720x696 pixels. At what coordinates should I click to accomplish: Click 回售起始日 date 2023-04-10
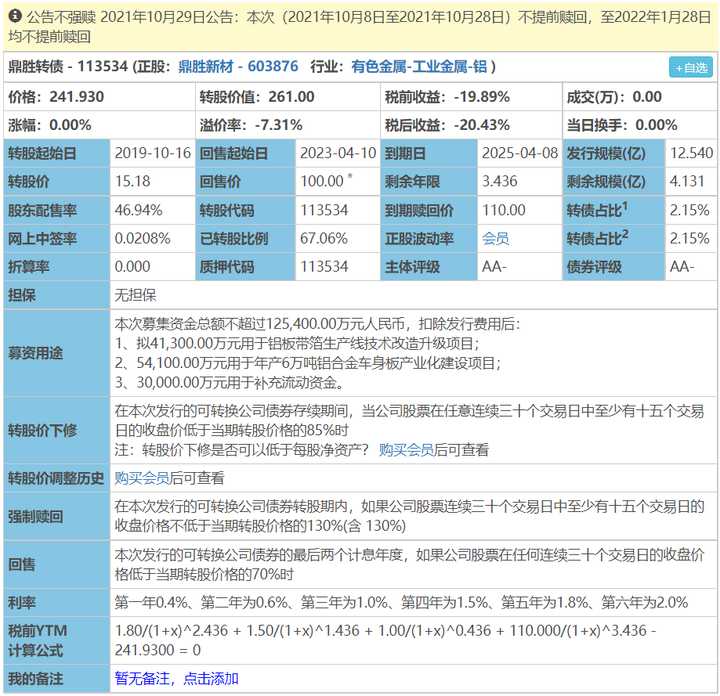(x=338, y=153)
